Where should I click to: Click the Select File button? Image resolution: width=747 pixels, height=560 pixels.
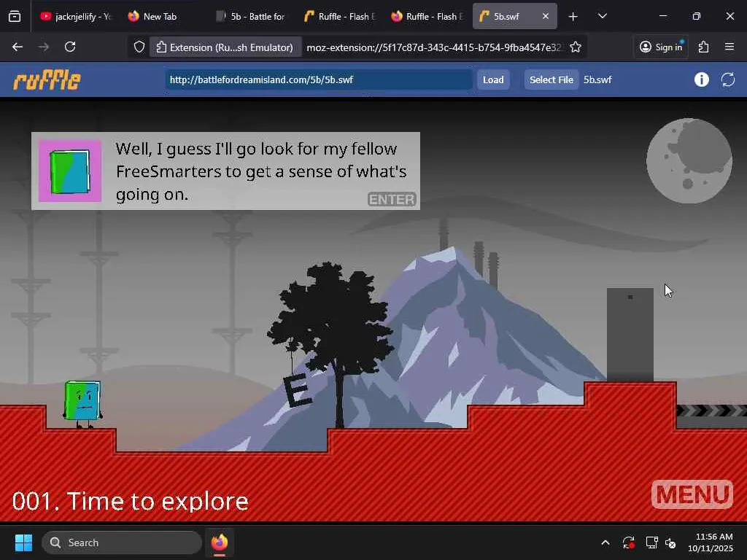[551, 79]
